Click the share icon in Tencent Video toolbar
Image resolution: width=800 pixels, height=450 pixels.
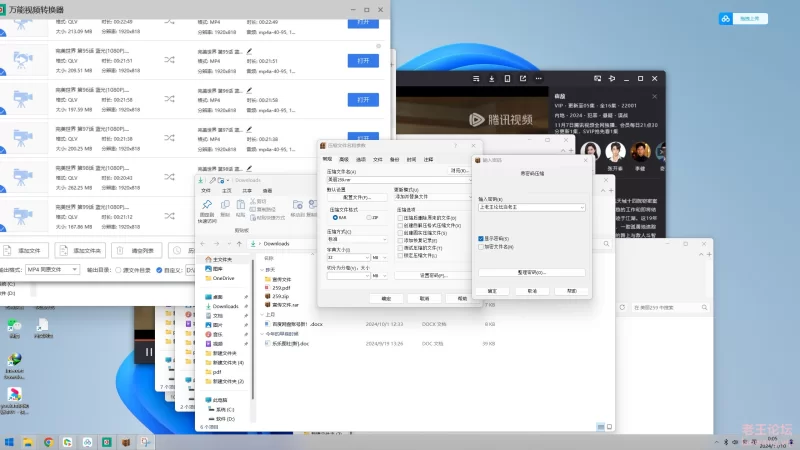[x=523, y=79]
